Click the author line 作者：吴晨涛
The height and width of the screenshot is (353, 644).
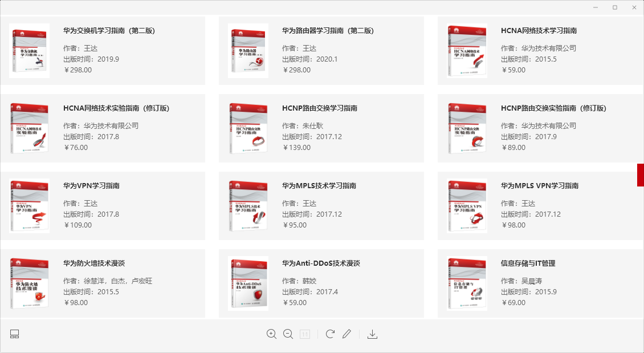pos(521,281)
